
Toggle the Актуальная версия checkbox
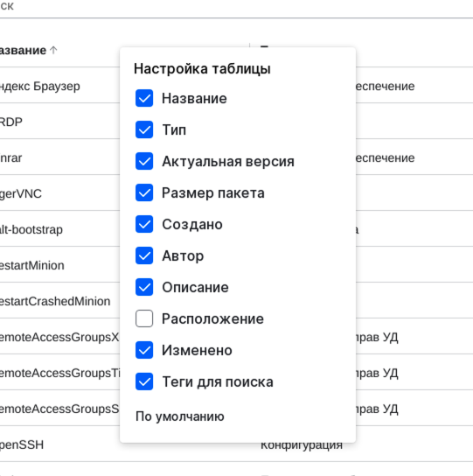tap(144, 161)
